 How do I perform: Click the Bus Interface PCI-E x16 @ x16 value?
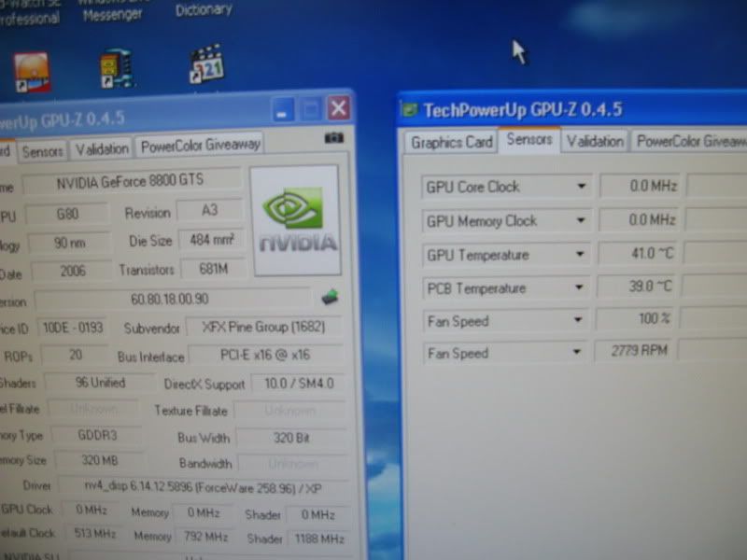point(265,355)
